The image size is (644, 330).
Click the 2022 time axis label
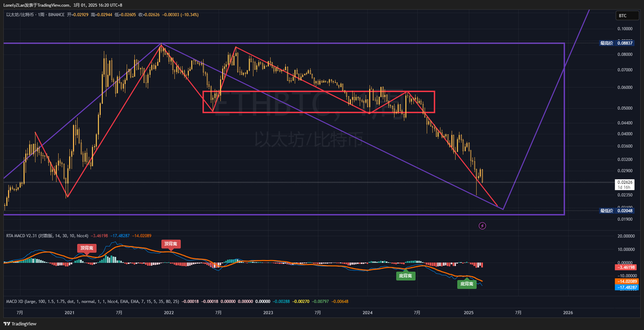pyautogui.click(x=169, y=312)
